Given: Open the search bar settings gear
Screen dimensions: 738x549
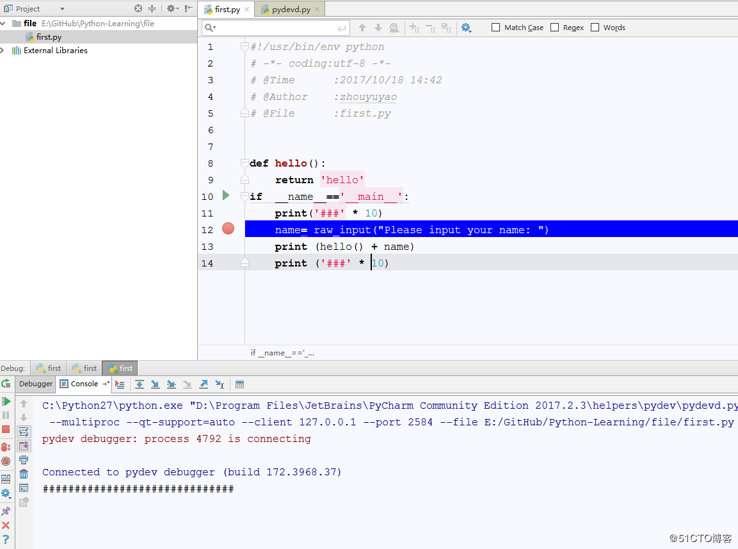Looking at the screenshot, I should point(466,28).
